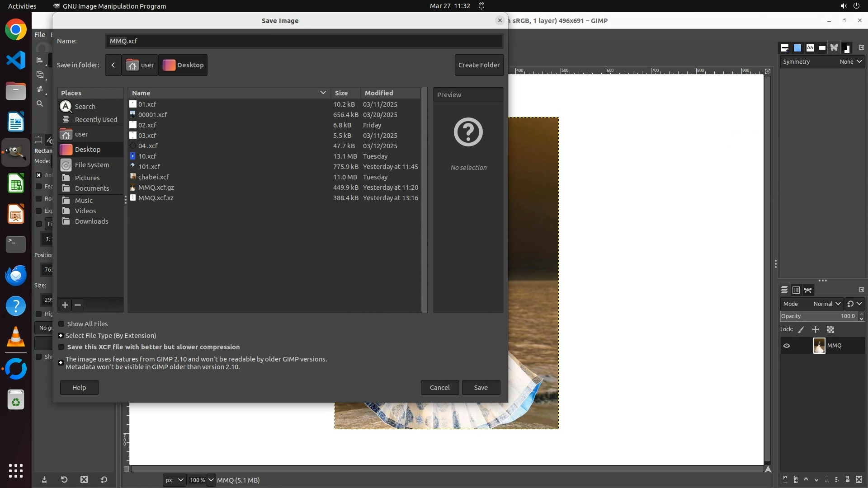This screenshot has width=868, height=488.
Task: Click the lock alpha channel checkerboard icon
Action: [830, 330]
